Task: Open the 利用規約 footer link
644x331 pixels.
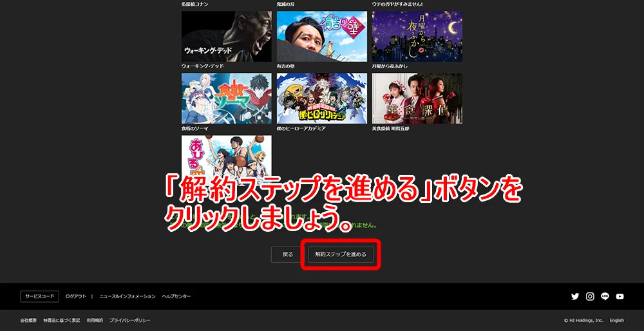Action: 95,320
